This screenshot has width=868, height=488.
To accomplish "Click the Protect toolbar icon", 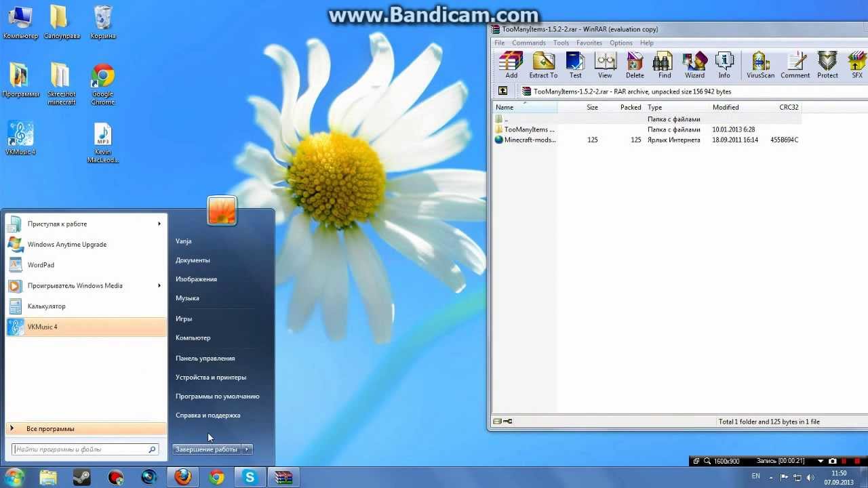I will tap(827, 65).
